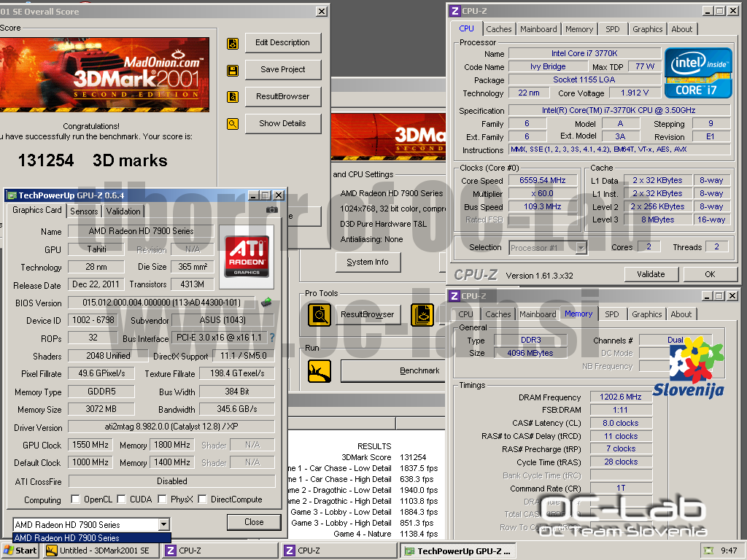Click the top CPU-Z window title icon

[x=455, y=10]
